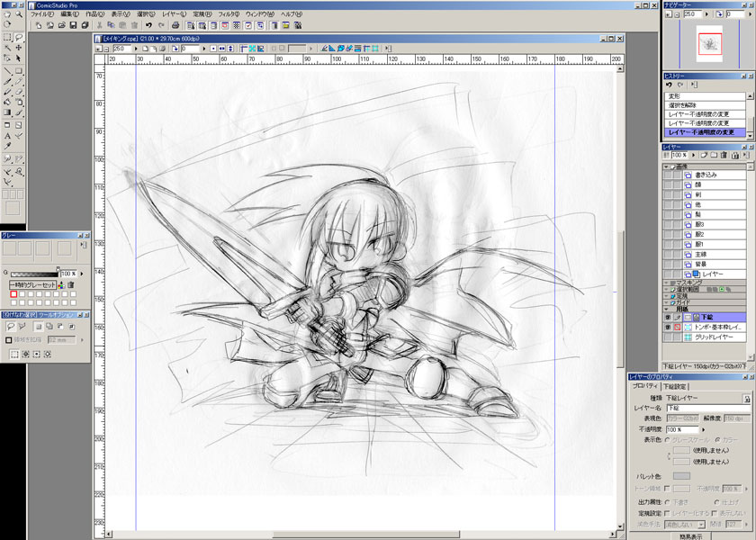Collapse the 画像 layer group
The image size is (756, 540).
pyautogui.click(x=668, y=166)
